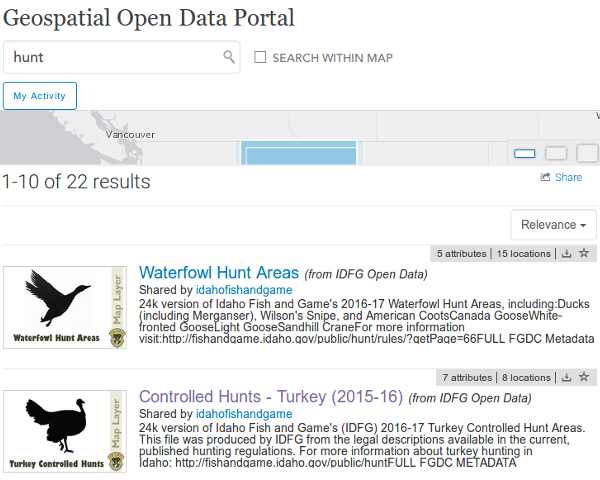600x480 pixels.
Task: Open idahofishandgame profile under Controlled Hunts - Turkey
Action: point(244,414)
